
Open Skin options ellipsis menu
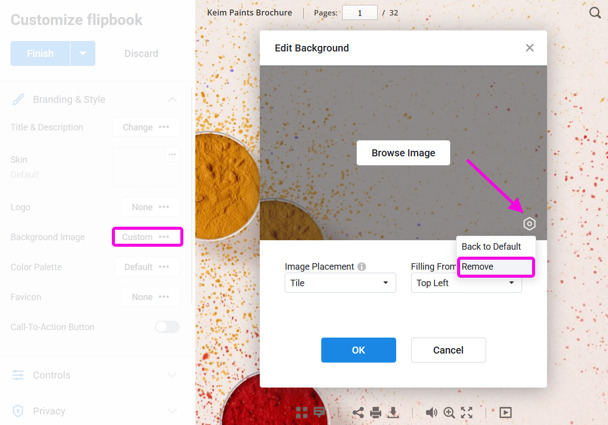[172, 154]
